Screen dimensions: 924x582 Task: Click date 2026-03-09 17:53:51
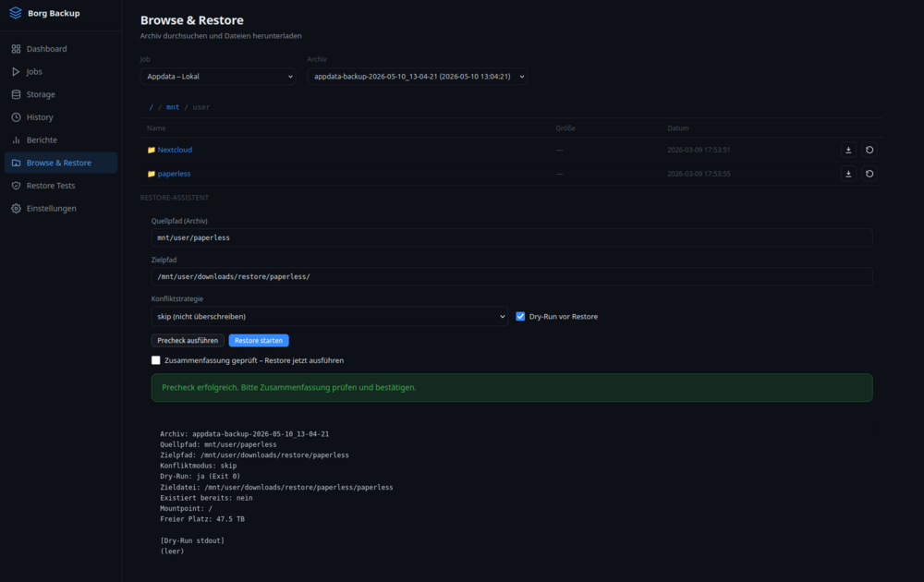click(699, 151)
